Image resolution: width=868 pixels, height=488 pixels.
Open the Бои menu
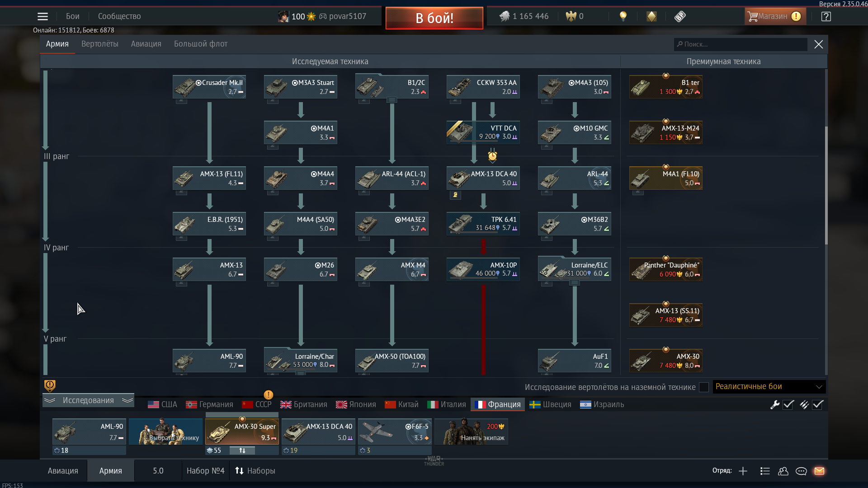[73, 16]
